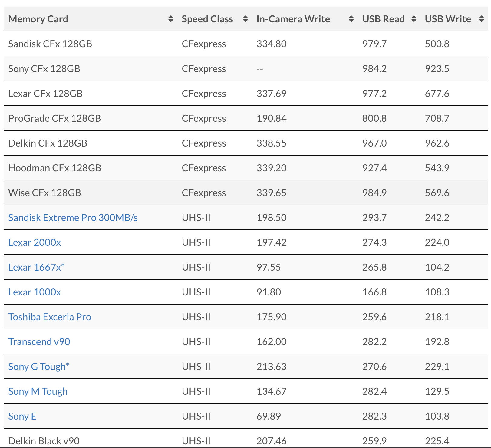
Task: Open the Sony E link
Action: click(22, 416)
